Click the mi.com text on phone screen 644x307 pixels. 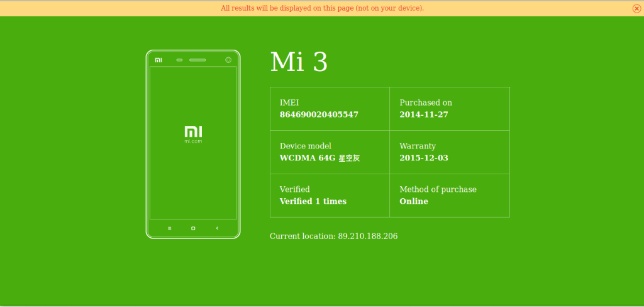pos(193,142)
